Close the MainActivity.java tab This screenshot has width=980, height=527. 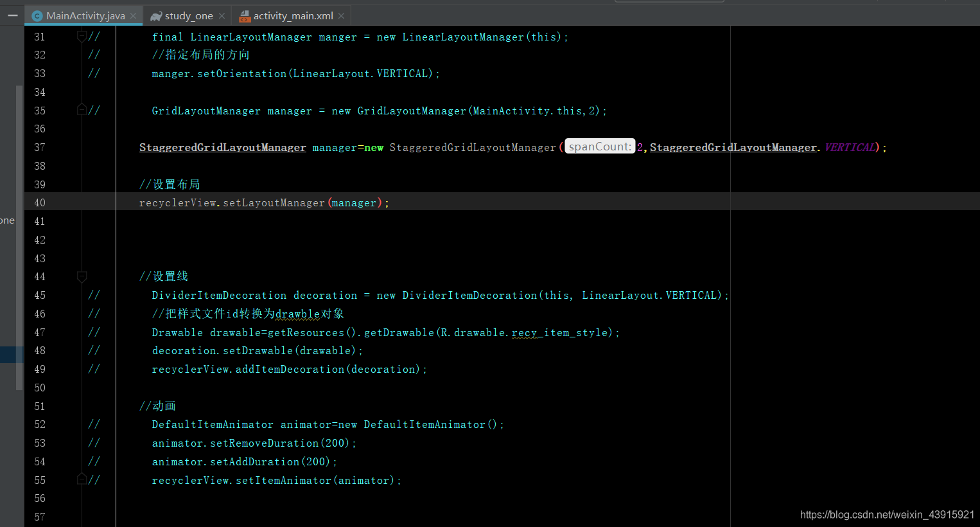[x=134, y=16]
